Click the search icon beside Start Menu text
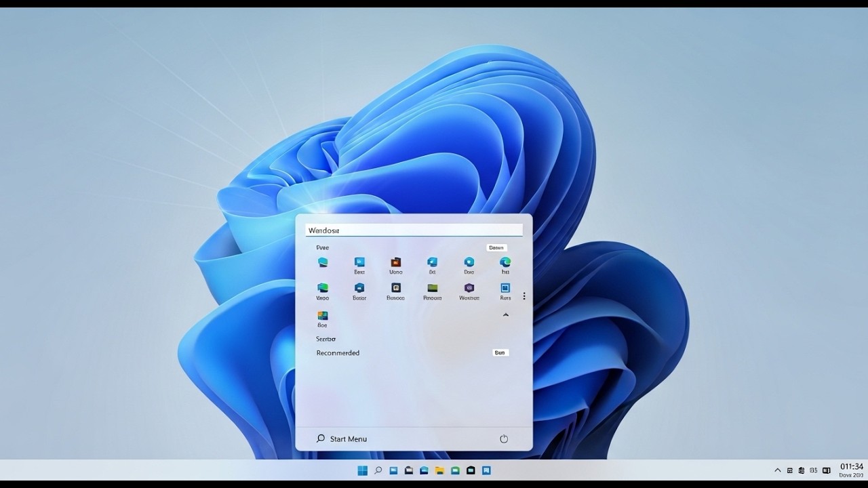The image size is (868, 488). pos(321,439)
